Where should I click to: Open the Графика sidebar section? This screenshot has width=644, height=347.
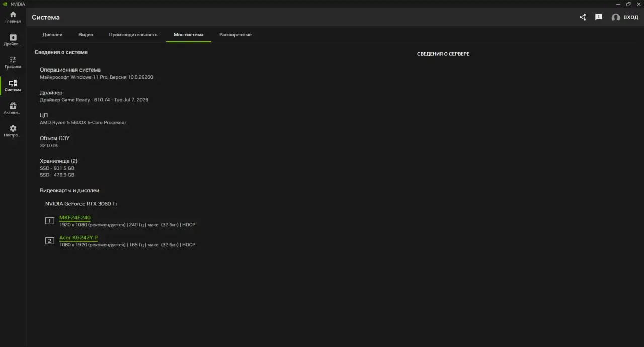point(13,62)
